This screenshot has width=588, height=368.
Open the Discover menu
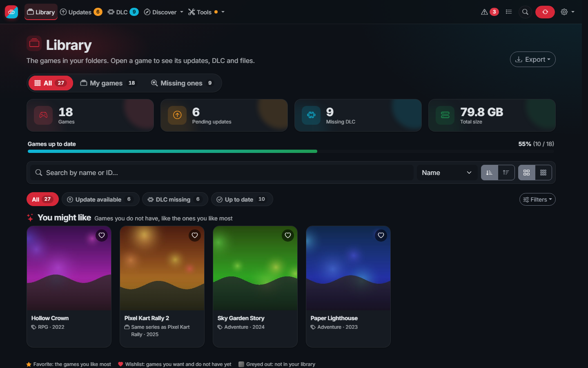[x=164, y=12]
